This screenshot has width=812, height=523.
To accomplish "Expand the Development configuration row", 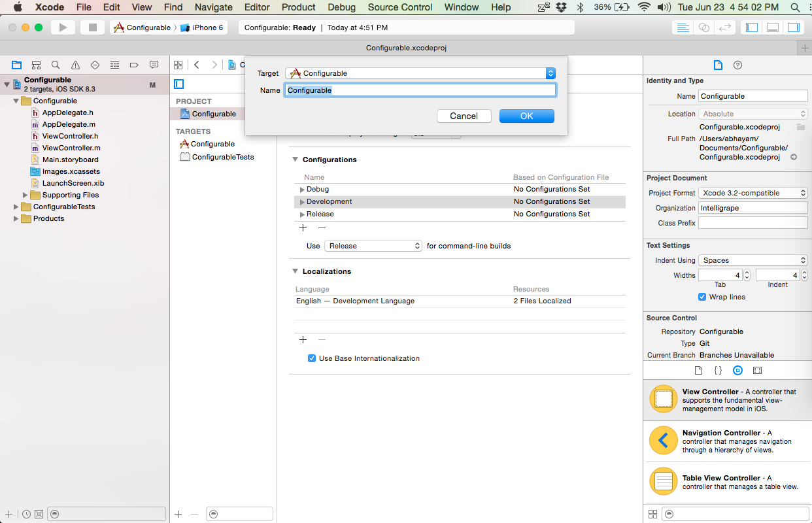I will [302, 202].
